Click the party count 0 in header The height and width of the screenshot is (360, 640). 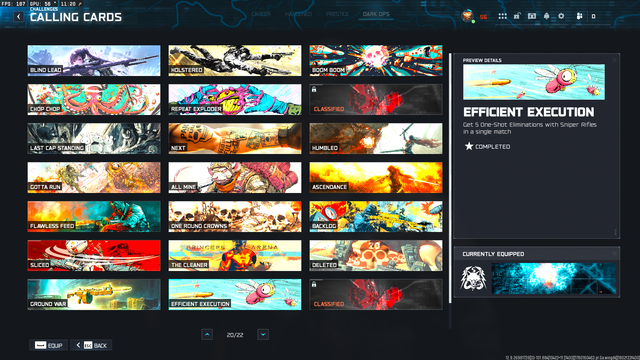593,16
